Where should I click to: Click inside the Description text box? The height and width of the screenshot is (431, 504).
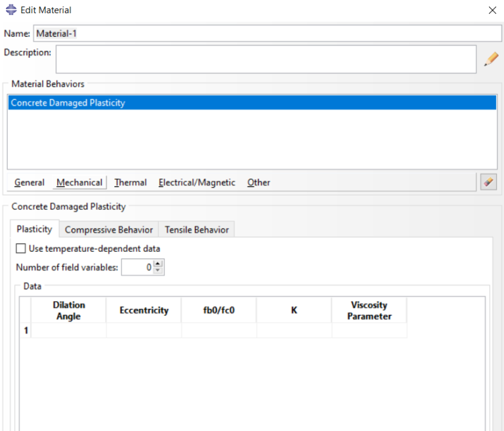(x=266, y=58)
